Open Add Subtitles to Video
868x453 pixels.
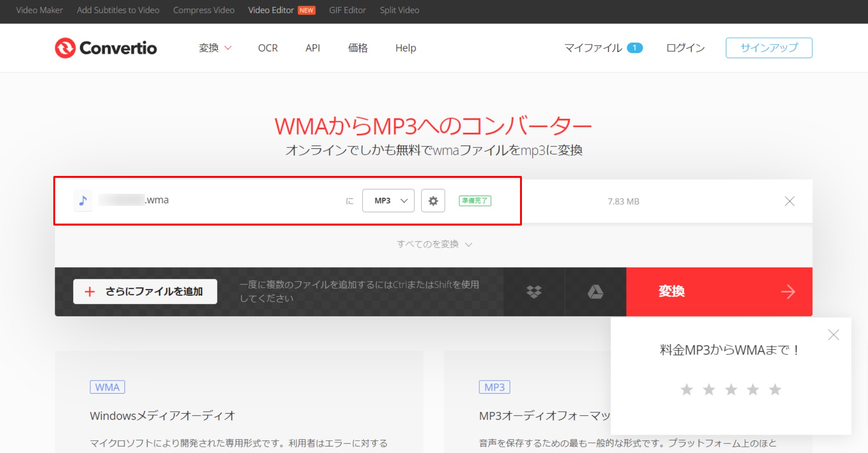(x=118, y=10)
